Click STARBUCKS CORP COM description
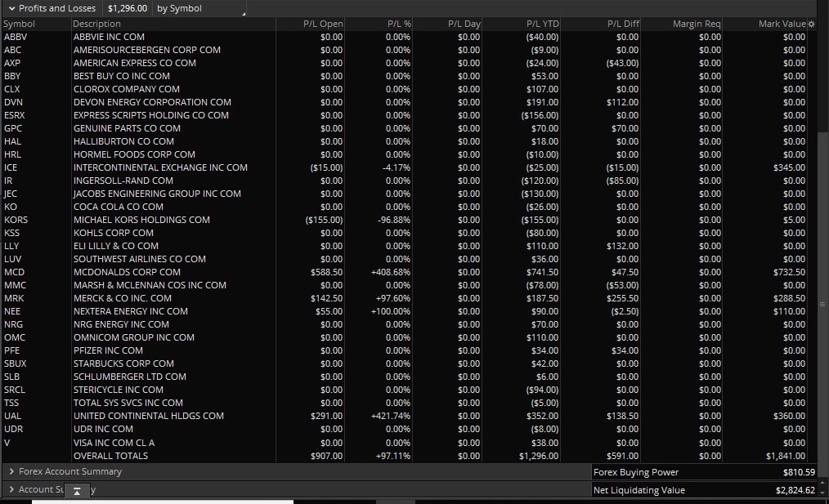This screenshot has height=504, width=829. point(123,364)
